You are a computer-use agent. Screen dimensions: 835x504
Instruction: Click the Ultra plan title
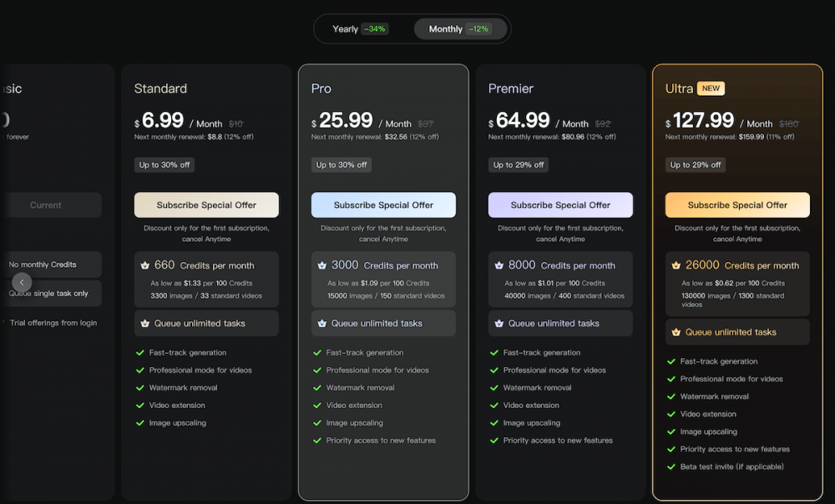point(679,88)
